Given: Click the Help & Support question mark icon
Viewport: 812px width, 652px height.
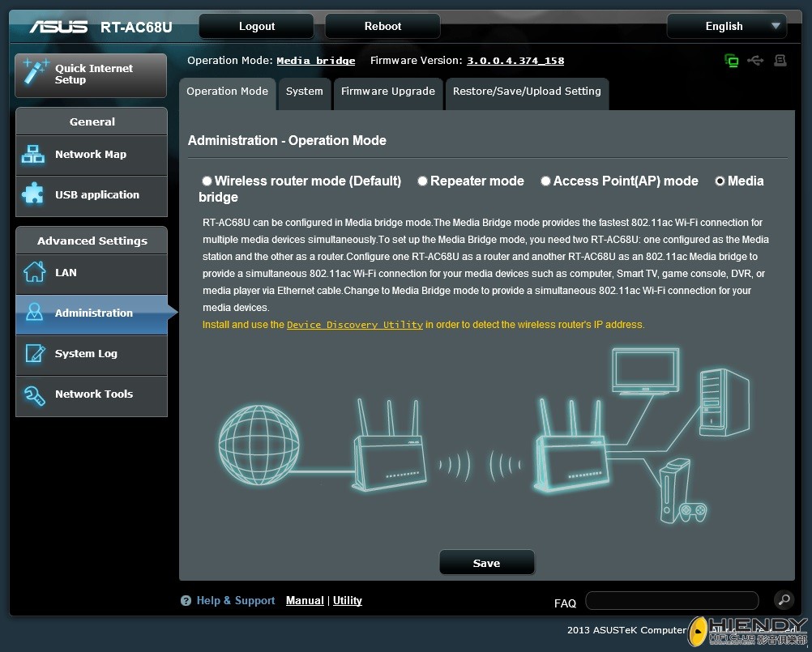Looking at the screenshot, I should 186,601.
